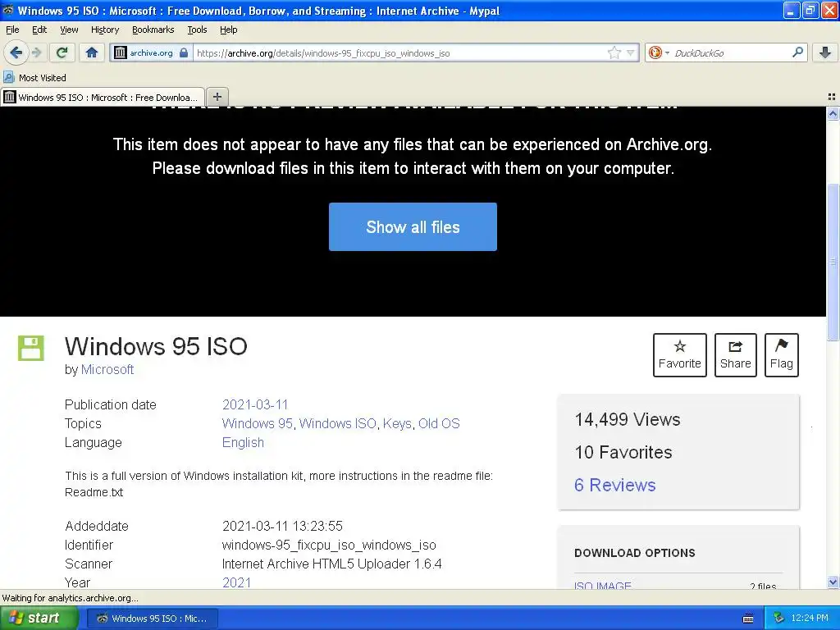The height and width of the screenshot is (630, 840).
Task: Open the Bookmarks menu
Action: (153, 30)
